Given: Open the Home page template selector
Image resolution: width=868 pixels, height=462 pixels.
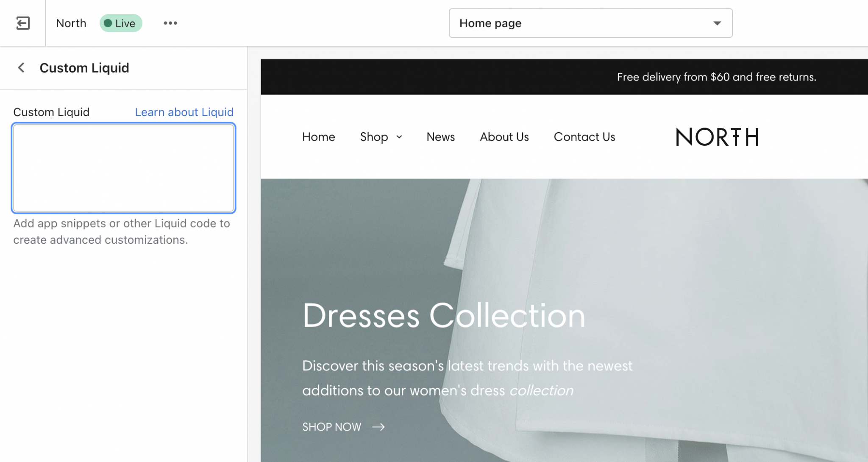Looking at the screenshot, I should pyautogui.click(x=590, y=23).
